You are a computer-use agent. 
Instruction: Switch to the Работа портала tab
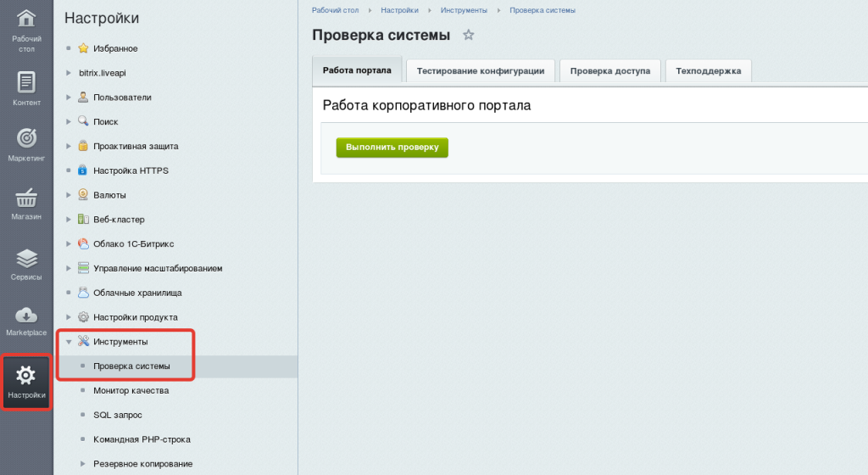(357, 70)
